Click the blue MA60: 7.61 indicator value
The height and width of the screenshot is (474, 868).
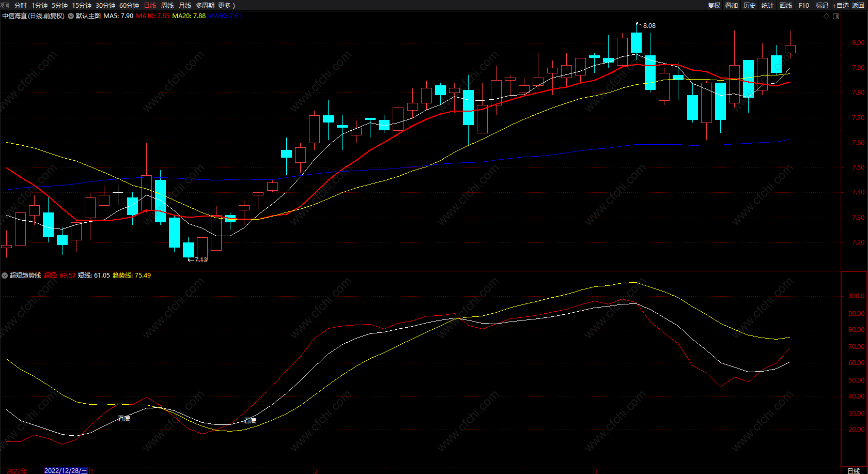tap(225, 16)
